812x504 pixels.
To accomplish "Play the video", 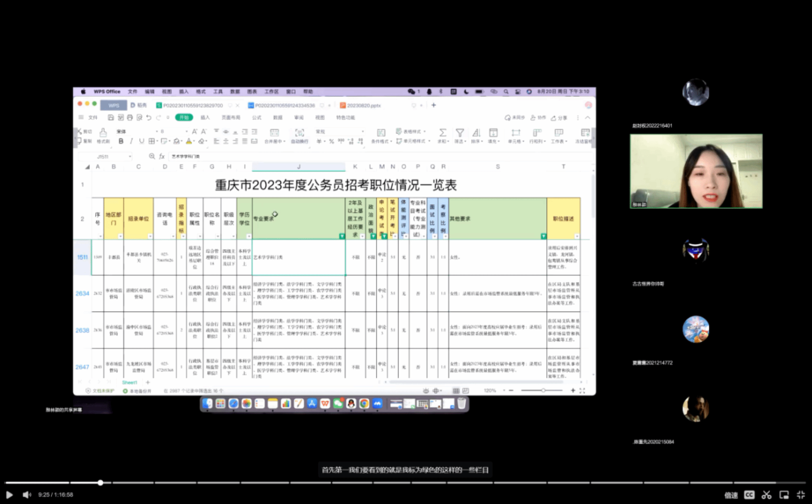I will click(10, 494).
